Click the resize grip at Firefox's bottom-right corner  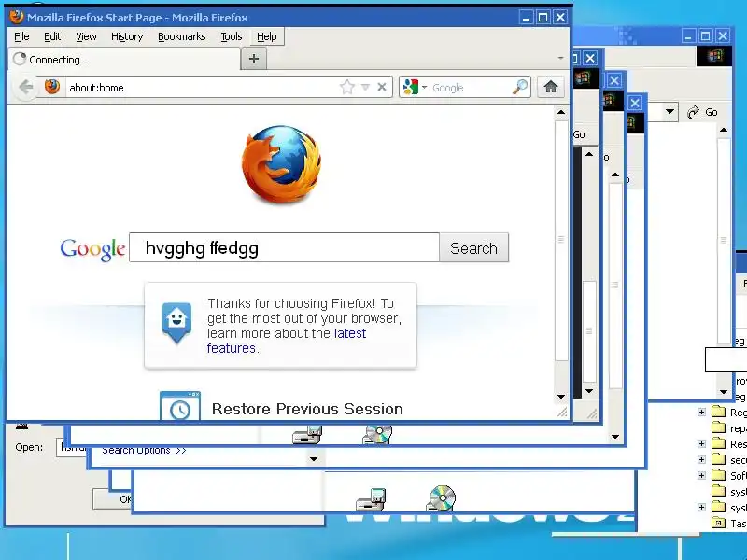[x=563, y=412]
